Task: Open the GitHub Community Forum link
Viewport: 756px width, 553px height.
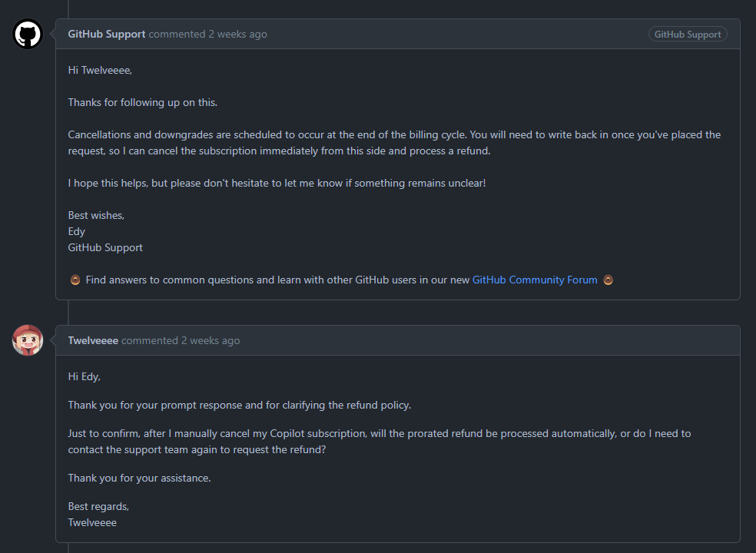Action: click(x=534, y=280)
